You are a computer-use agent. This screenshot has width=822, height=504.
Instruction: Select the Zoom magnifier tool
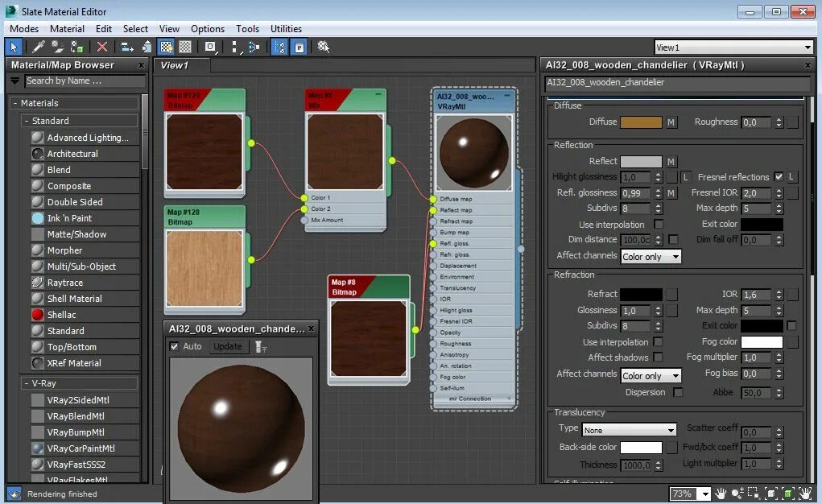click(737, 494)
